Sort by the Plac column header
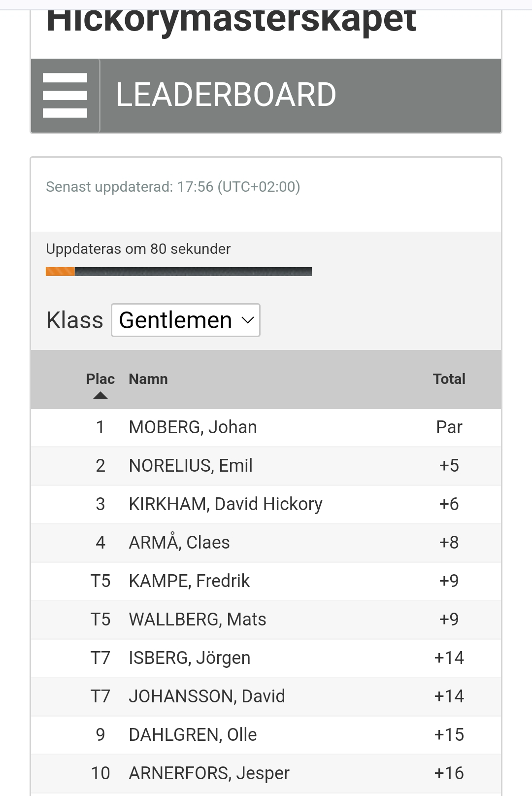The height and width of the screenshot is (796, 532). click(x=100, y=379)
